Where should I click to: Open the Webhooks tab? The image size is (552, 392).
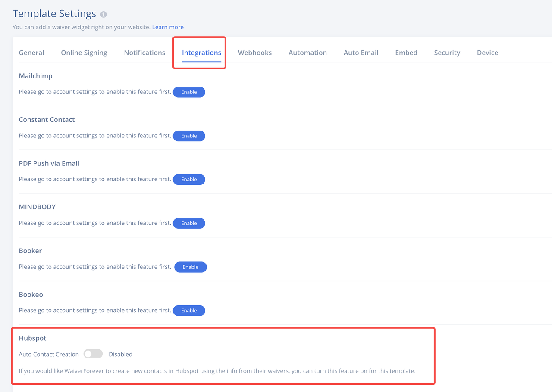coord(255,53)
